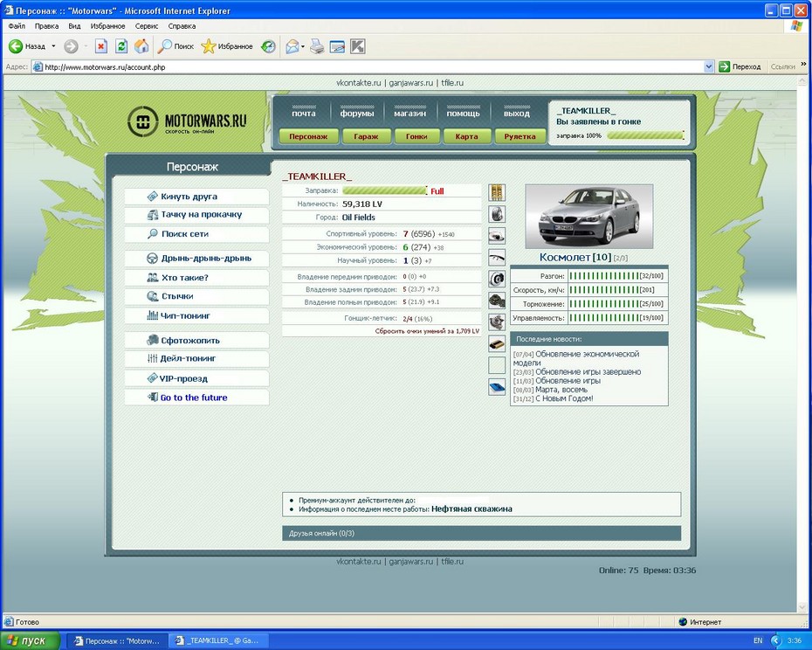Refresh the page using the green arrows icon
This screenshot has width=812, height=650.
coord(121,46)
